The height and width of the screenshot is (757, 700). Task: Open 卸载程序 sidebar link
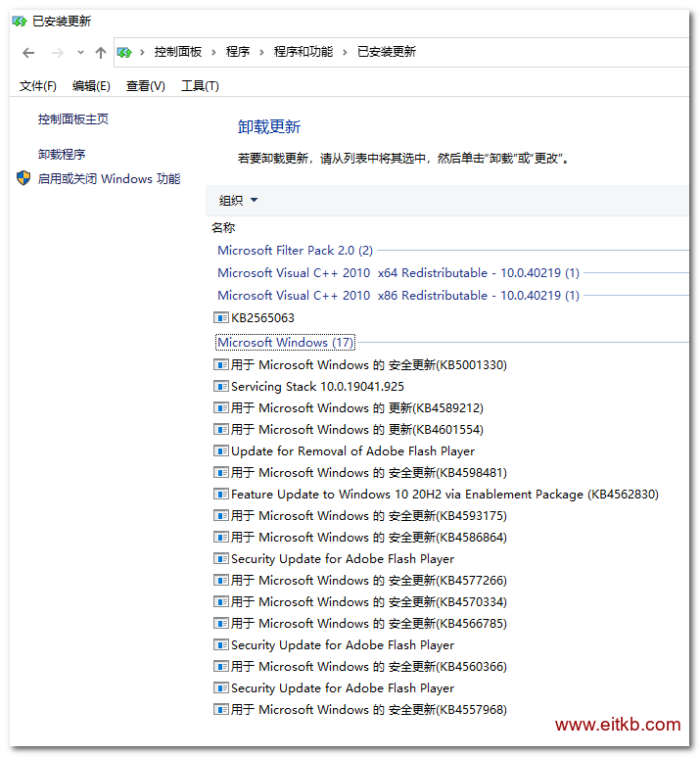tap(62, 154)
